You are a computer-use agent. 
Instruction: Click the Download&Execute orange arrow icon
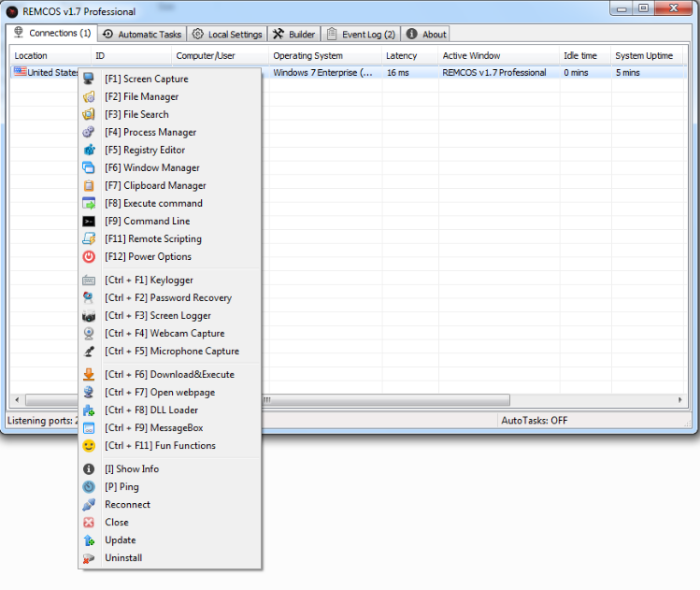click(x=89, y=375)
